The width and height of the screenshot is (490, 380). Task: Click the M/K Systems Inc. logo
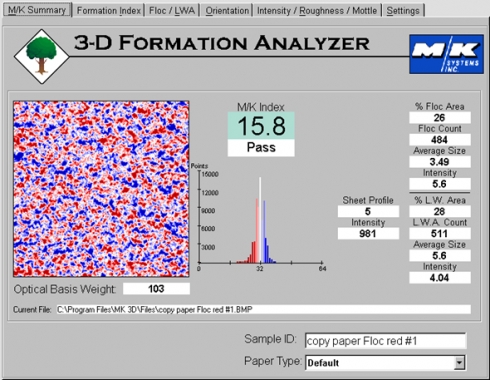coord(446,54)
